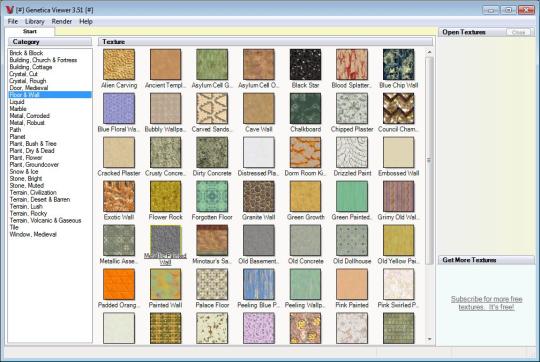
Task: Select the Peeling Blue Paint texture
Action: coord(259,285)
